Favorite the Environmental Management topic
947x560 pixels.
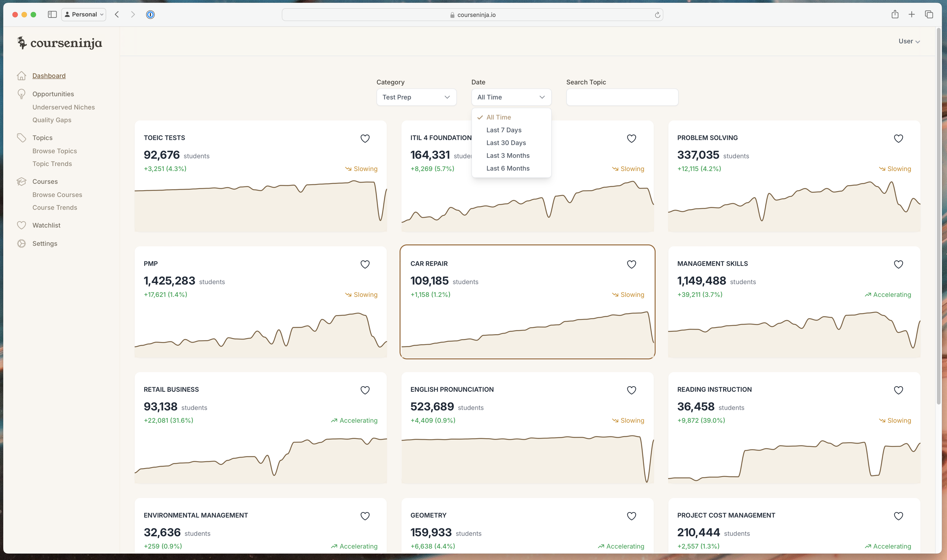point(365,516)
